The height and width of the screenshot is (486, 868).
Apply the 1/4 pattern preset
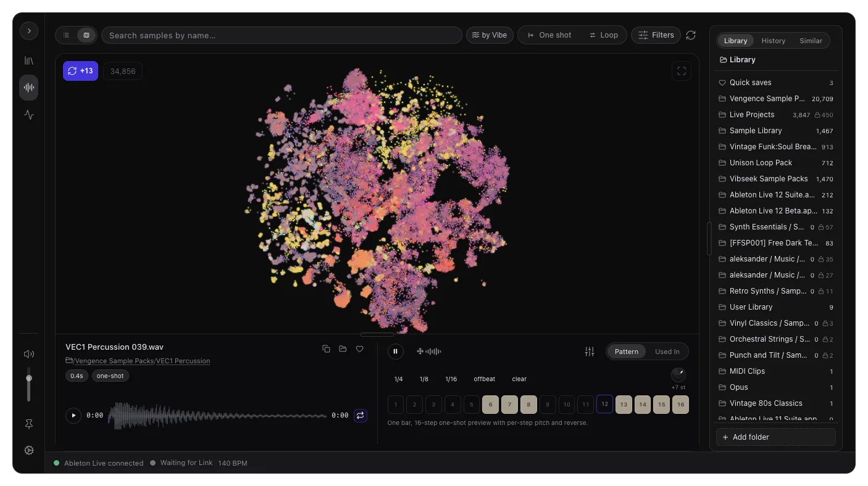click(399, 379)
